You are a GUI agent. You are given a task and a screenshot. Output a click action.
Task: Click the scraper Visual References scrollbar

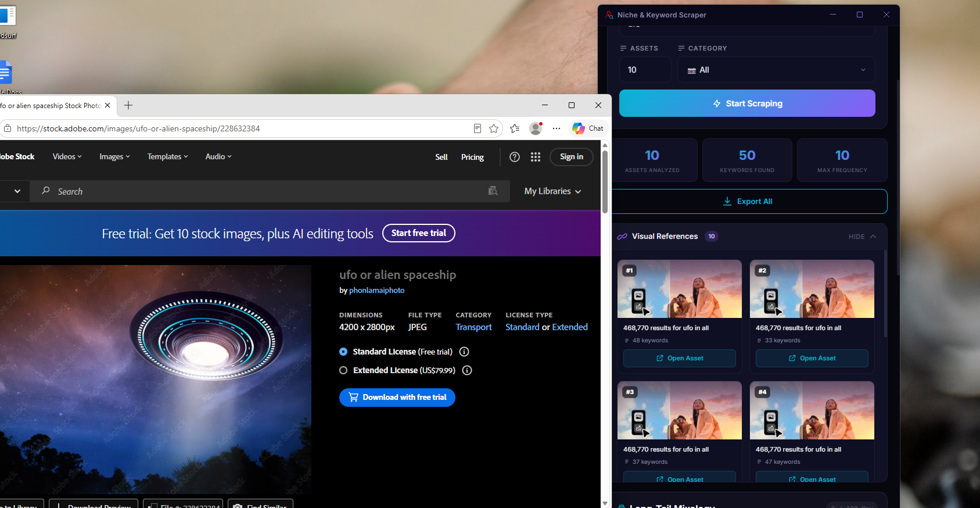[x=885, y=294]
